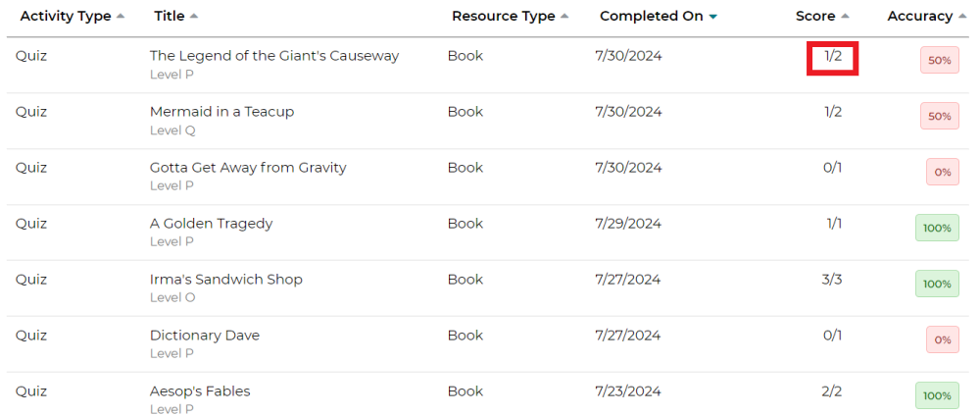Click 50% accuracy badge for Giant's Causeway

(940, 60)
